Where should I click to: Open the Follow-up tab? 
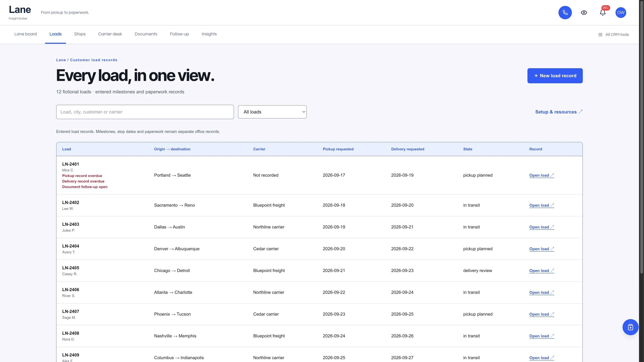pos(179,34)
